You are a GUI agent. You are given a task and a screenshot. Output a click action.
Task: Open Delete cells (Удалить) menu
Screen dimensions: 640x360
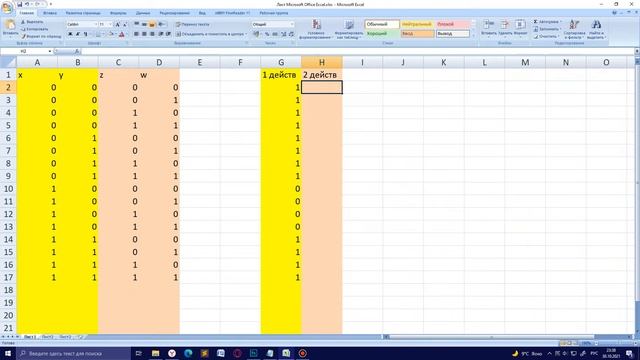click(505, 28)
